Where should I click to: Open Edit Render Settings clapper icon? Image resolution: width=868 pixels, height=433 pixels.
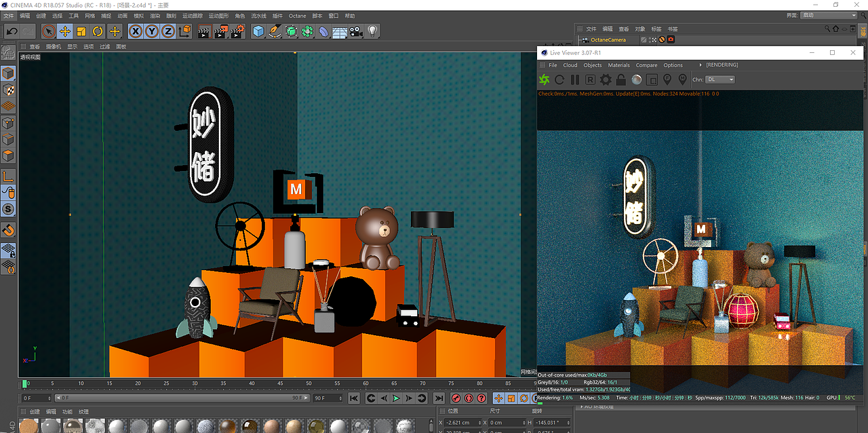click(x=237, y=31)
